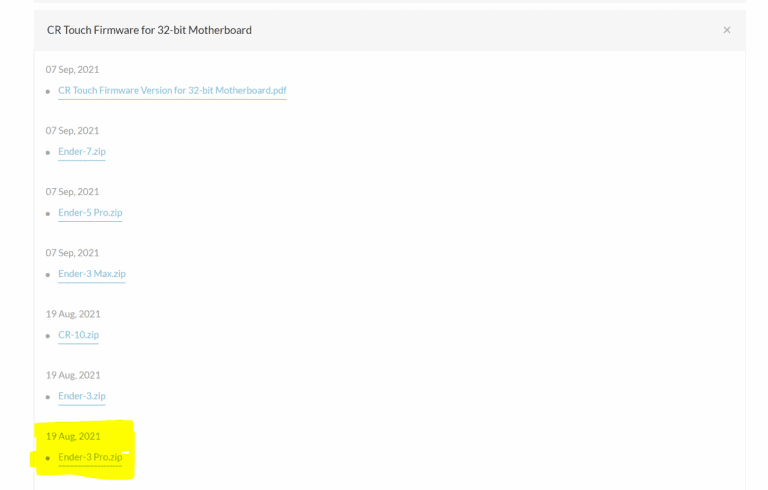Click the highlighted date above Ender-3 Pro.zip
The width and height of the screenshot is (768, 490).
[73, 436]
